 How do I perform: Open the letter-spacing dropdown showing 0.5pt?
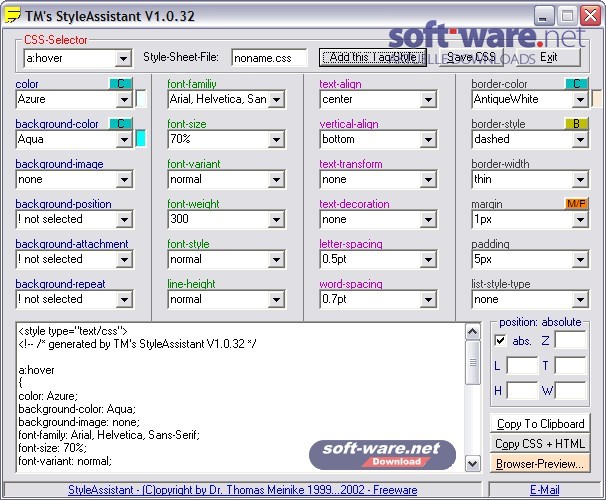click(428, 259)
